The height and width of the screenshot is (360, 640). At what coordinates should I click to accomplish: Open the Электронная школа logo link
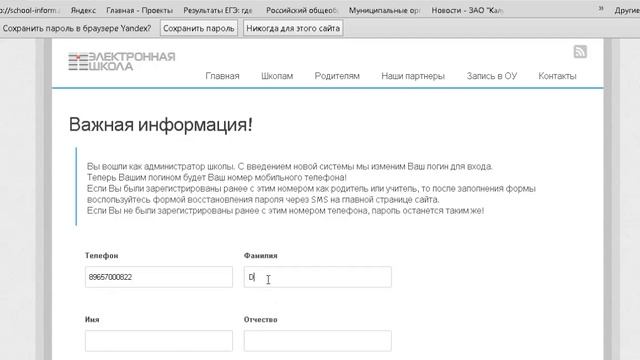[122, 61]
